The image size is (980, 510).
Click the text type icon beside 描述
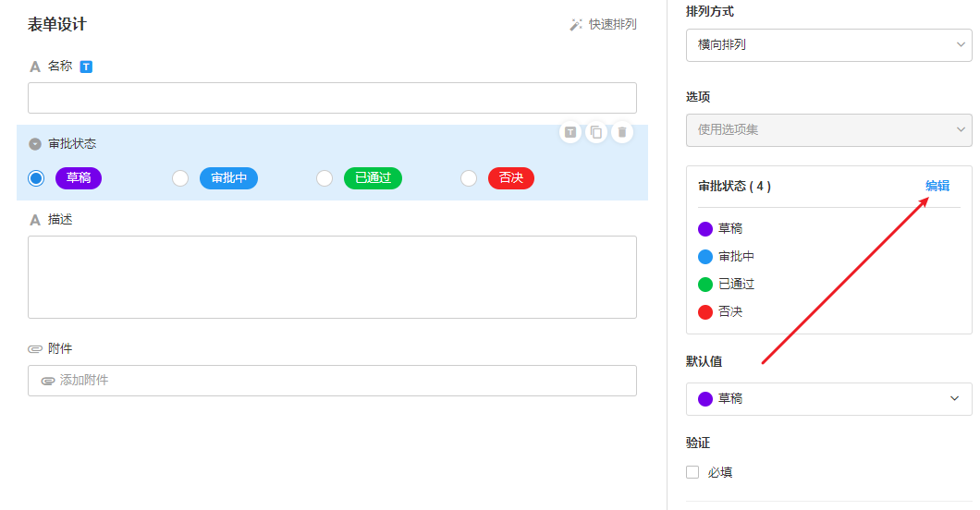35,220
